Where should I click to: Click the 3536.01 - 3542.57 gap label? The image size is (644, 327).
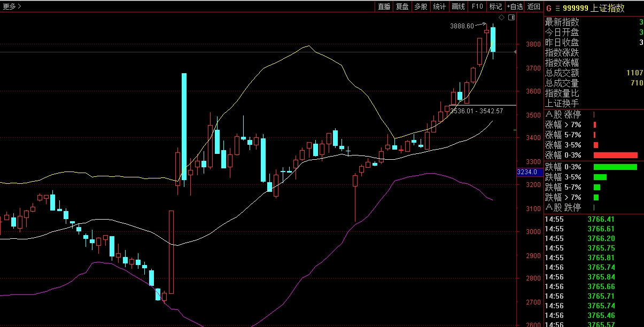(x=477, y=111)
